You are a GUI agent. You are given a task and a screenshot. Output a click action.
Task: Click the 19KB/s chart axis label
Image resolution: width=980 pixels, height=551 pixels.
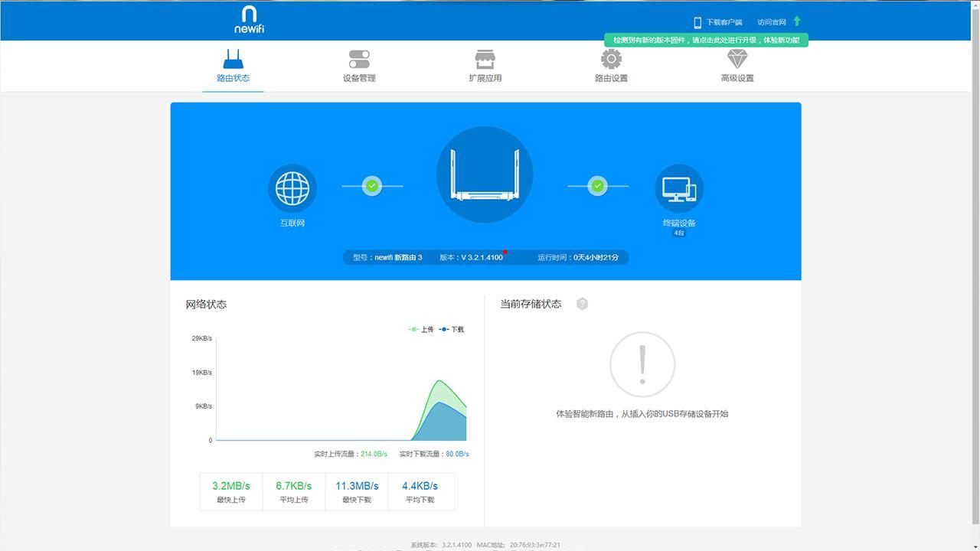coord(202,373)
